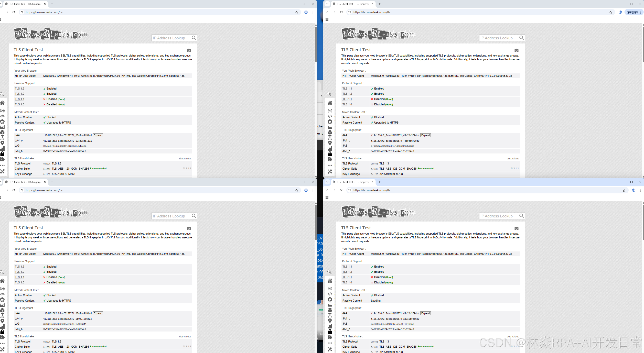
Task: Stop page loading in bottom-right window
Action: pos(341,190)
